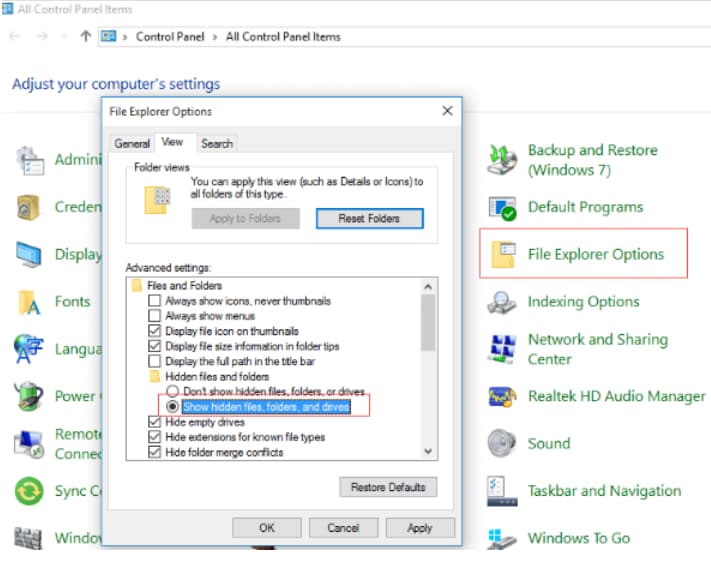
Task: Click the breadcrumb chevron after Control Panel
Action: [x=215, y=37]
